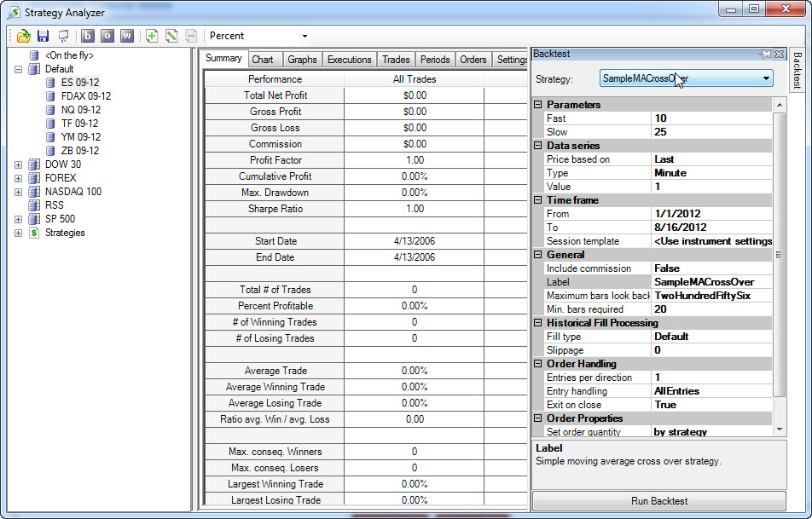The height and width of the screenshot is (519, 812).
Task: Expand the SP 500 list
Action: pos(18,219)
